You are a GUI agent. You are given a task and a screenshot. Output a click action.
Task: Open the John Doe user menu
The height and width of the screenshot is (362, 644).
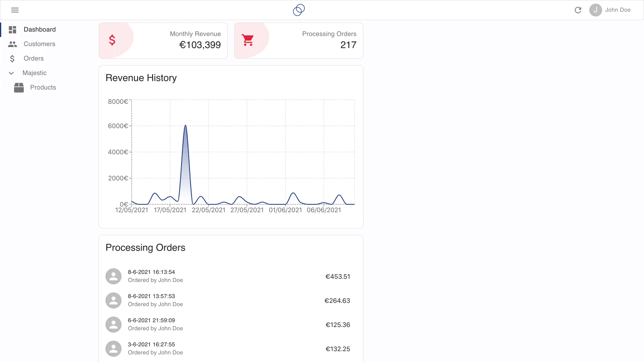(617, 10)
